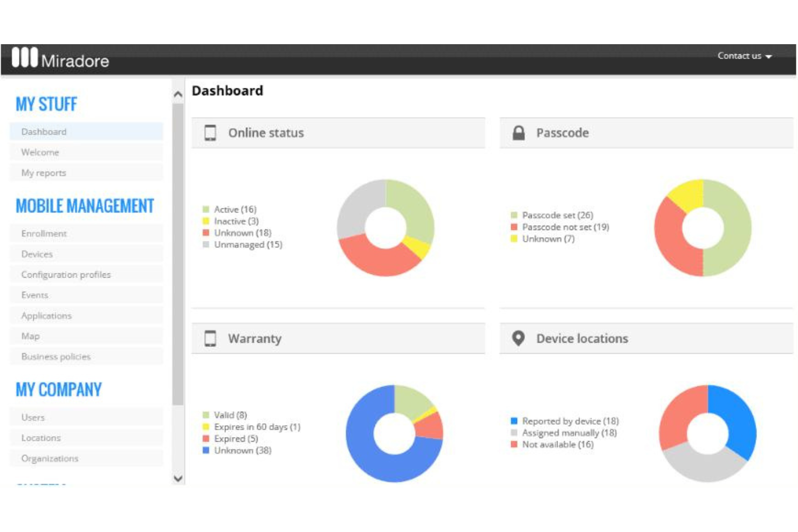Select Welcome in the sidebar
The image size is (798, 532).
[x=40, y=152]
